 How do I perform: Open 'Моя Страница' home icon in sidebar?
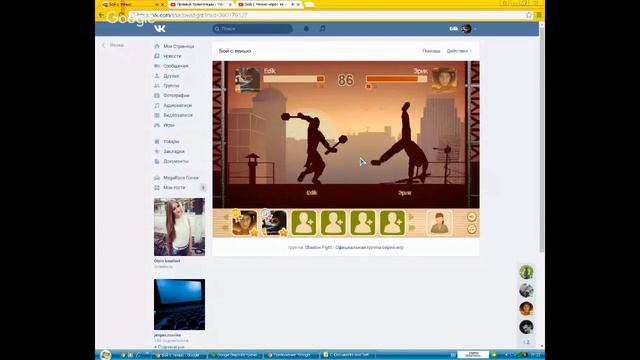157,46
